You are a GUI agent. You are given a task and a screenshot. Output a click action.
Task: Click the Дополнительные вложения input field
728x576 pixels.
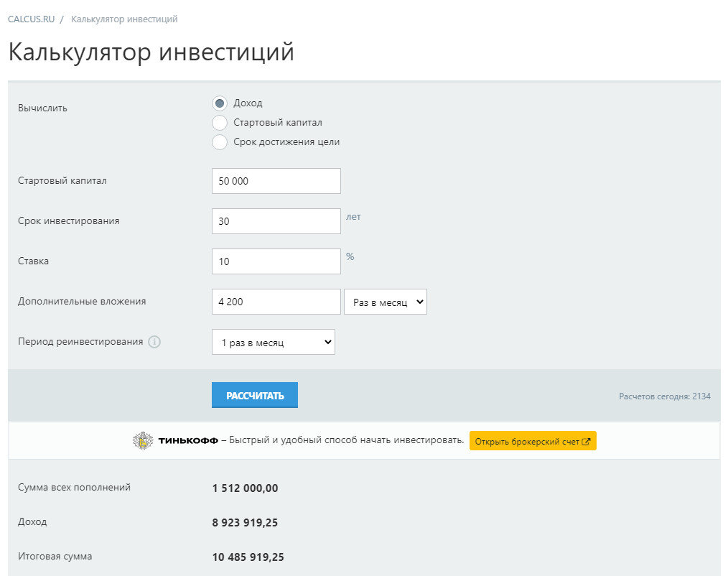click(276, 301)
